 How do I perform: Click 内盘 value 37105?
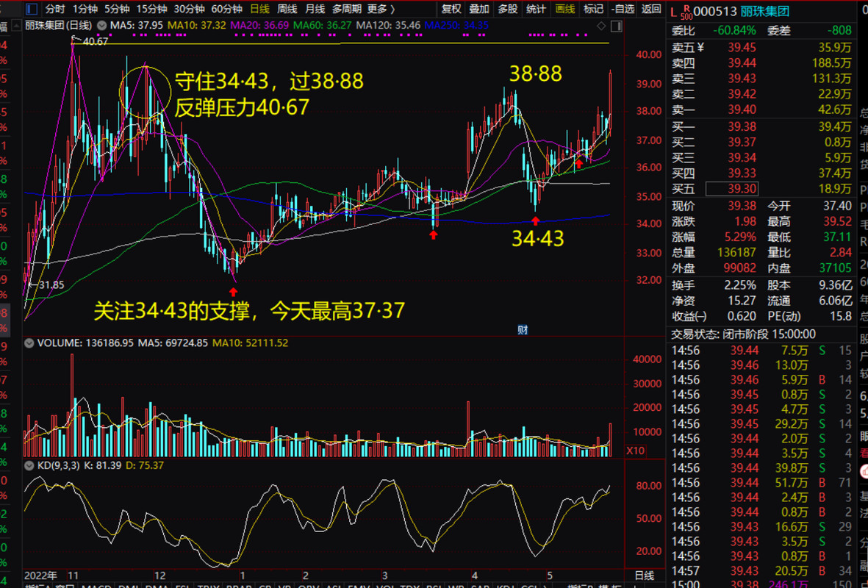(x=836, y=268)
